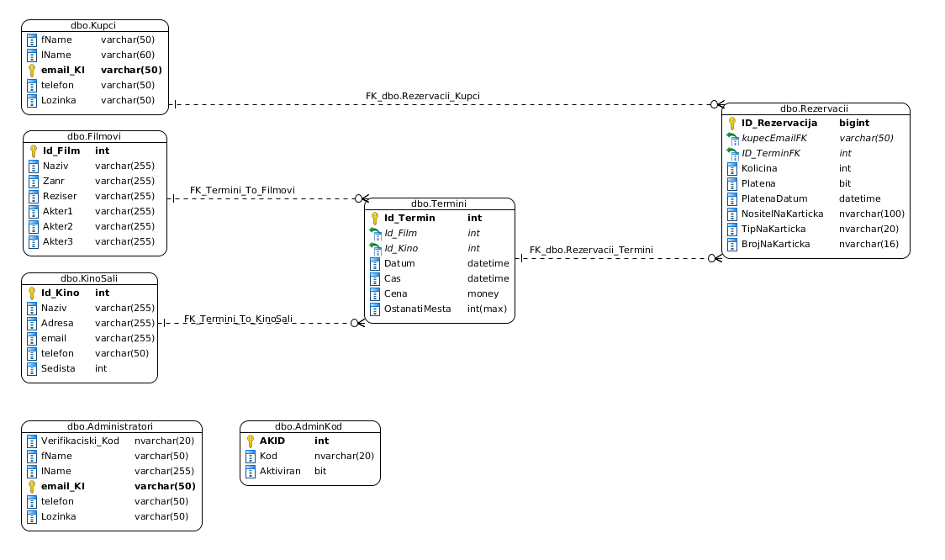Click the primary key icon beside Id_Film
This screenshot has width=945, height=560.
point(34,151)
